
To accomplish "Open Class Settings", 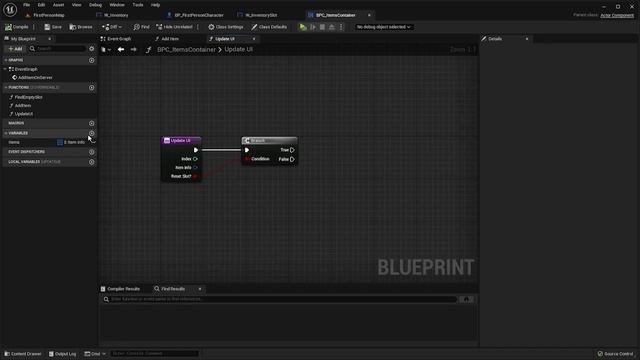I will pyautogui.click(x=226, y=27).
